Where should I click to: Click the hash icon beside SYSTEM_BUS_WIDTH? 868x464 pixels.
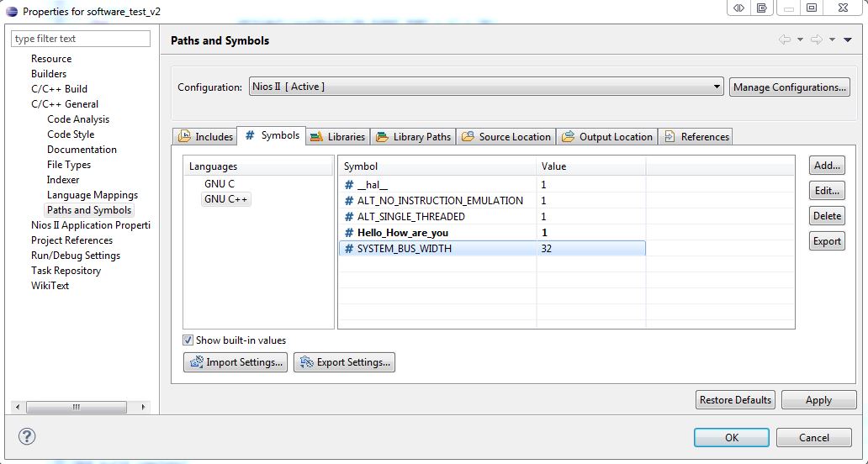349,249
